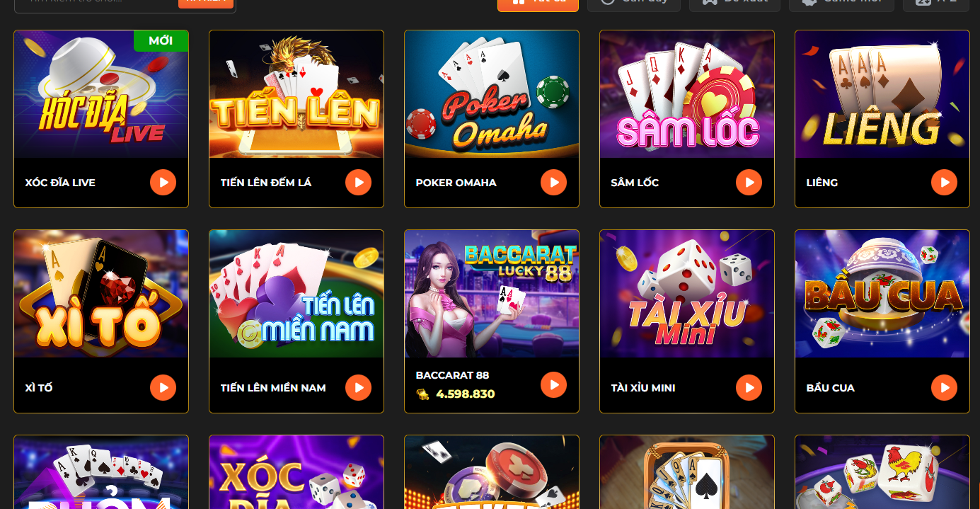Start Liêng using its play icon
This screenshot has height=509, width=980.
click(944, 183)
